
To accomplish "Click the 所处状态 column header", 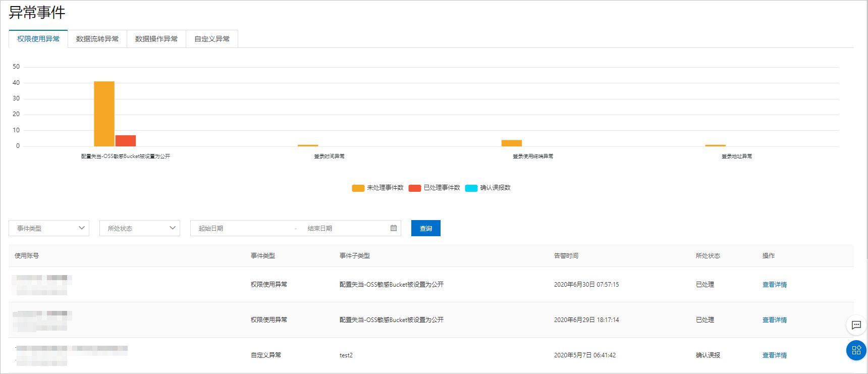I will tap(708, 256).
